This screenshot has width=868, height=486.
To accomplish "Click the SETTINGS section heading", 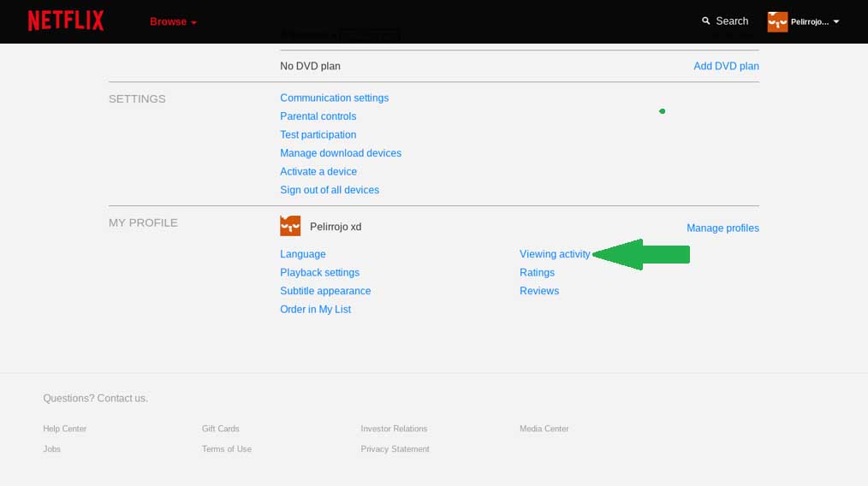I will pos(137,98).
